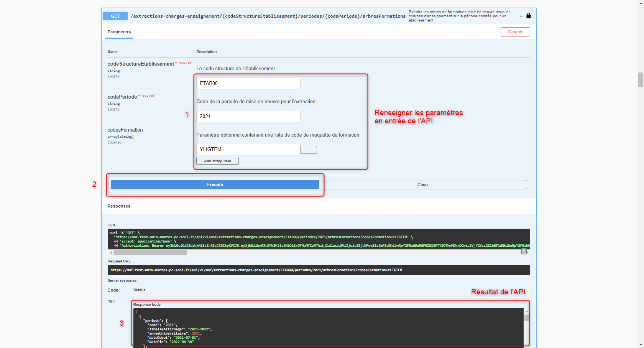Click the blue GET method badge
Image resolution: width=644 pixels, height=348 pixels.
click(x=115, y=16)
